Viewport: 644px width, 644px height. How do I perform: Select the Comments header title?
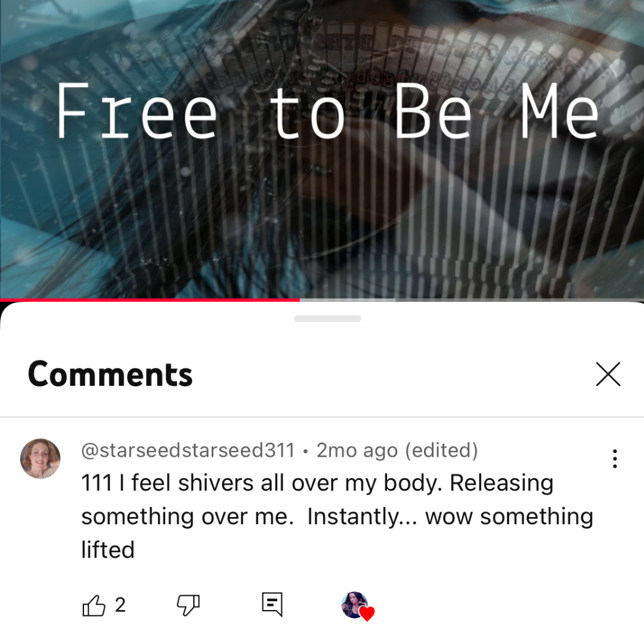pos(110,374)
